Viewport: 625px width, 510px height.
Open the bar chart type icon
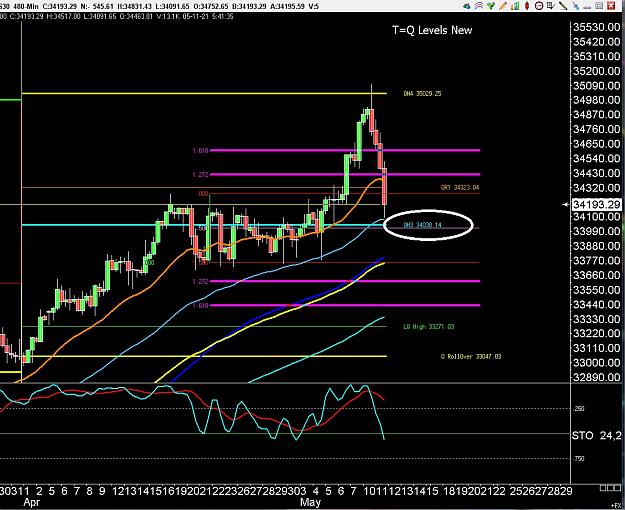tap(515, 6)
